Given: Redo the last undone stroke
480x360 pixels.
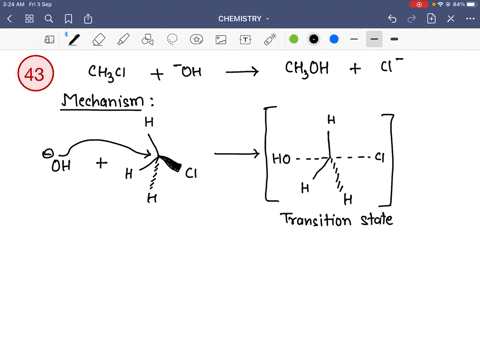Looking at the screenshot, I should [412, 19].
